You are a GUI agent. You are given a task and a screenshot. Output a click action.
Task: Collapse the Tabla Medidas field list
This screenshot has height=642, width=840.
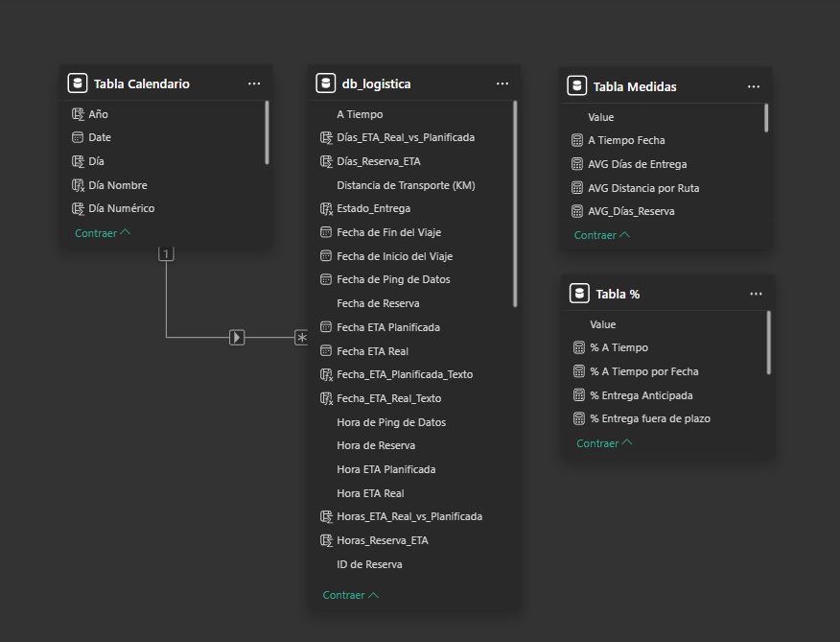coord(601,235)
